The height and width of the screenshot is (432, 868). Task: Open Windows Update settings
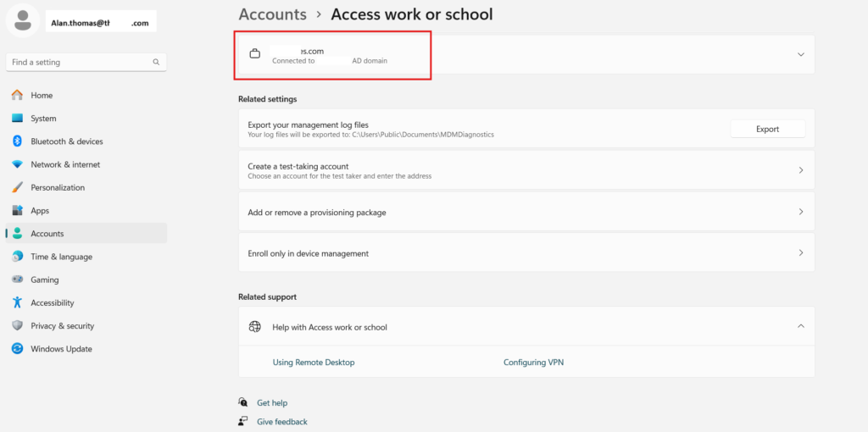(x=86, y=349)
